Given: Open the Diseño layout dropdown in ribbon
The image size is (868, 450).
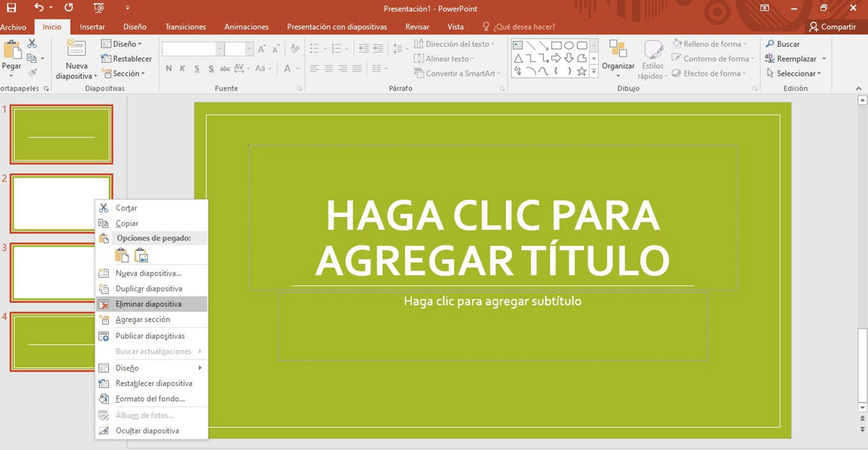Looking at the screenshot, I should [x=121, y=44].
